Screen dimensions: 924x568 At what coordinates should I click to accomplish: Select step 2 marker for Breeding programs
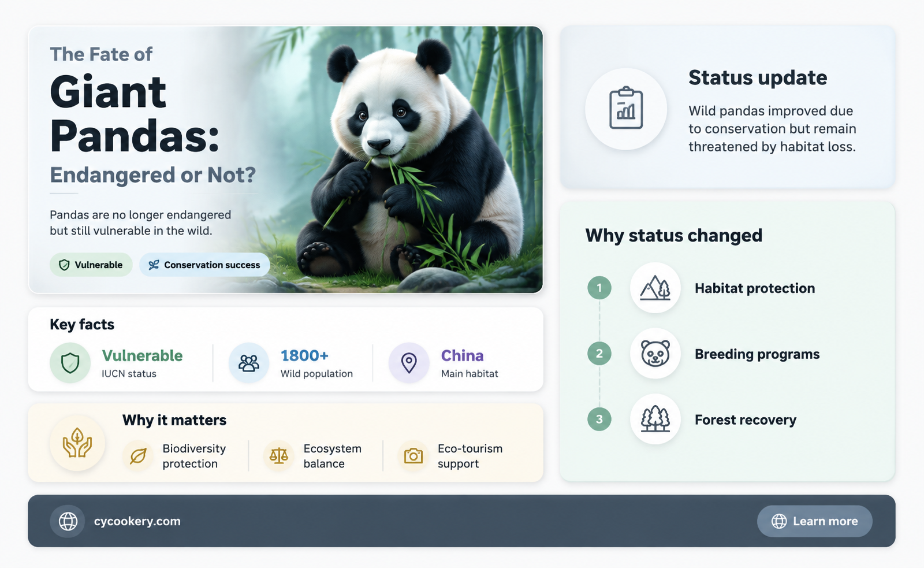click(x=599, y=354)
